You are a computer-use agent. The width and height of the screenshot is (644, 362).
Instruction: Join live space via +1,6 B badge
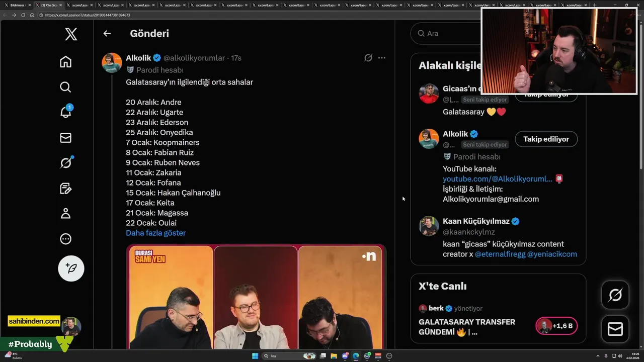pos(556,326)
